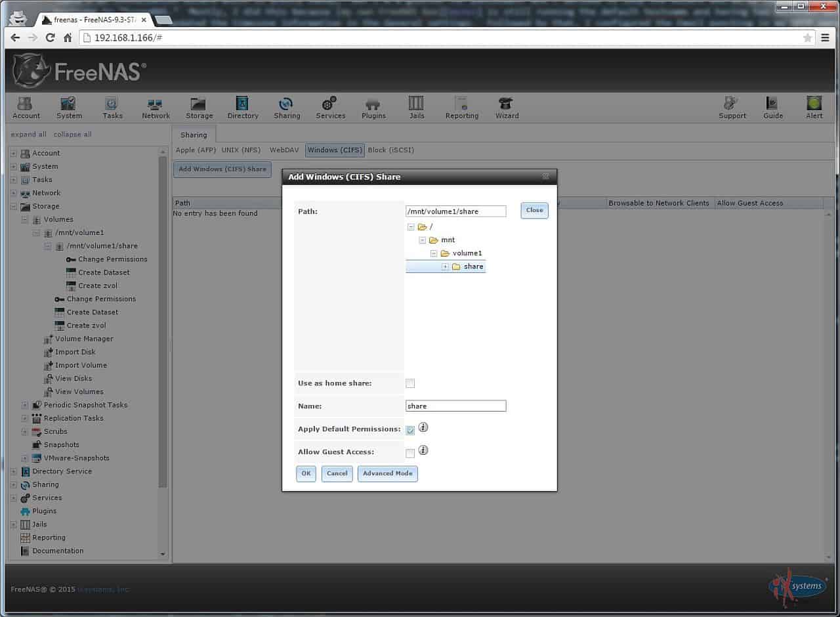Open the Services toolbar icon
The height and width of the screenshot is (617, 840).
point(330,108)
